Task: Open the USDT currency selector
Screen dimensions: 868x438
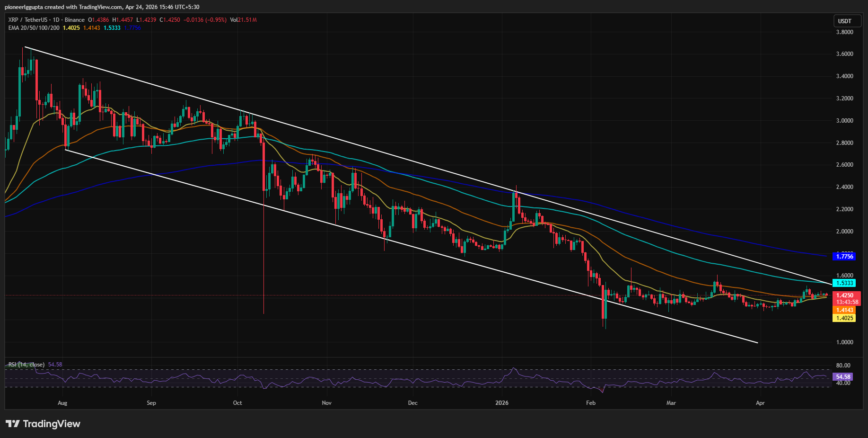Action: 847,21
